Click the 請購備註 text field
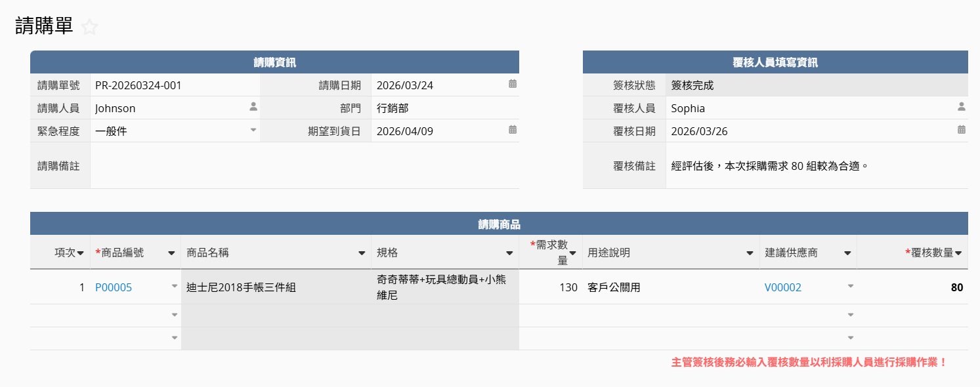Image resolution: width=980 pixels, height=387 pixels. 304,166
